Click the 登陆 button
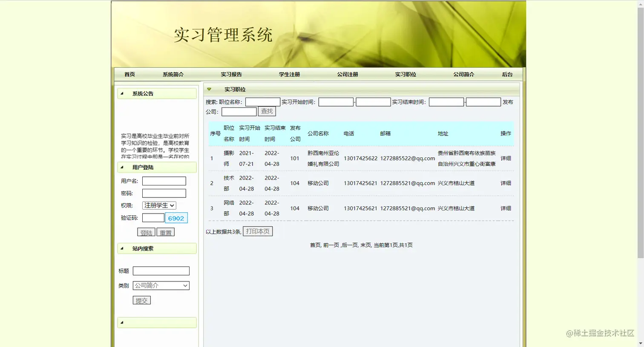 click(x=146, y=232)
